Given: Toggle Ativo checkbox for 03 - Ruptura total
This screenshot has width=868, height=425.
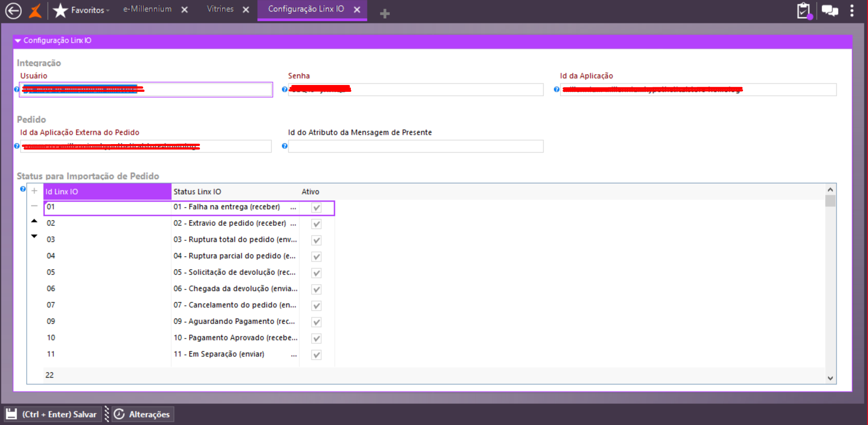Looking at the screenshot, I should pos(316,240).
